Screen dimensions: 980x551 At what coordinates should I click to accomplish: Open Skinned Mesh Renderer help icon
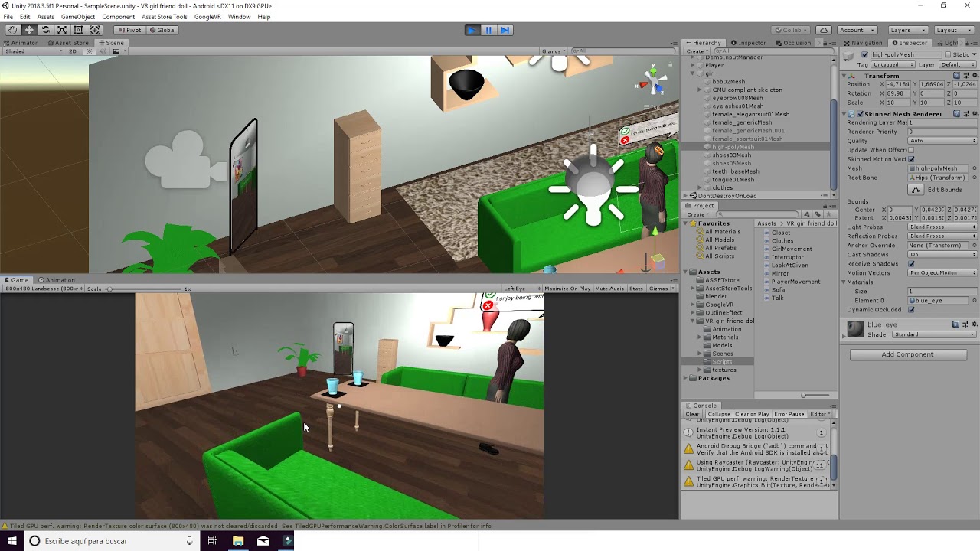point(956,114)
